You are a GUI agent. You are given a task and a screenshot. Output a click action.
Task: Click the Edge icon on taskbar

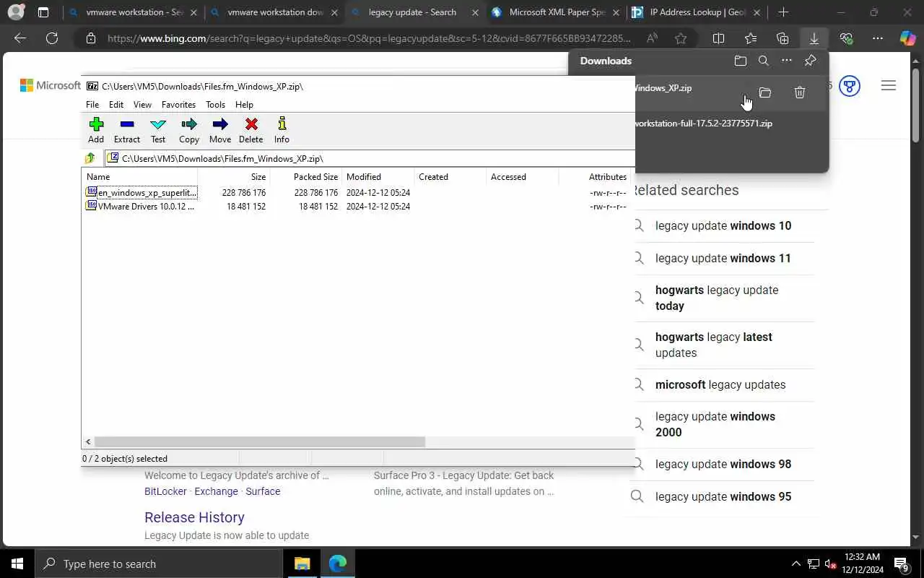tap(338, 564)
